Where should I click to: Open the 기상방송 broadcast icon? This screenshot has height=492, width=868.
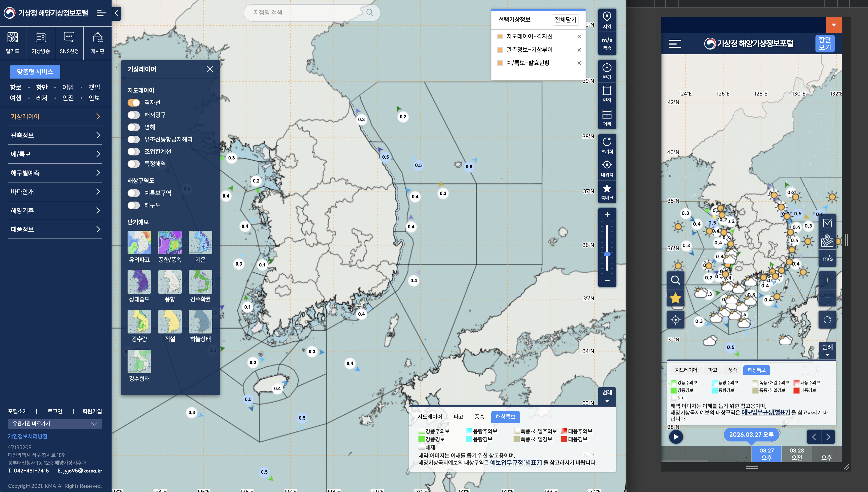click(x=41, y=38)
